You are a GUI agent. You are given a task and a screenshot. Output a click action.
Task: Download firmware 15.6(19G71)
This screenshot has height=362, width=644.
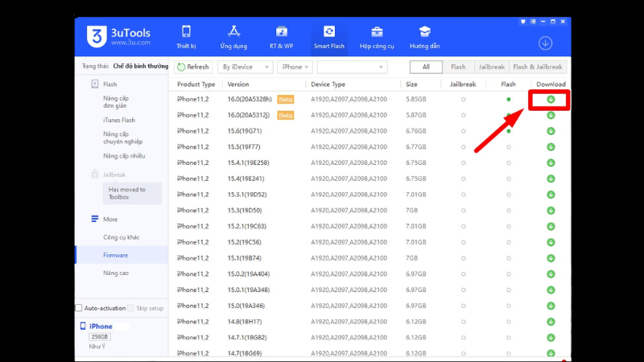coord(551,131)
